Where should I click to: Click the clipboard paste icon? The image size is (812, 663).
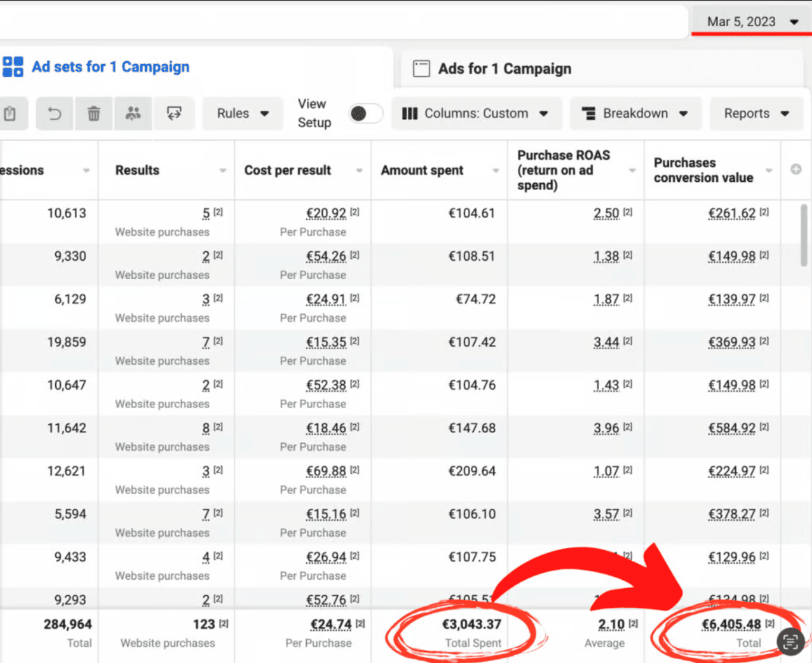[10, 113]
